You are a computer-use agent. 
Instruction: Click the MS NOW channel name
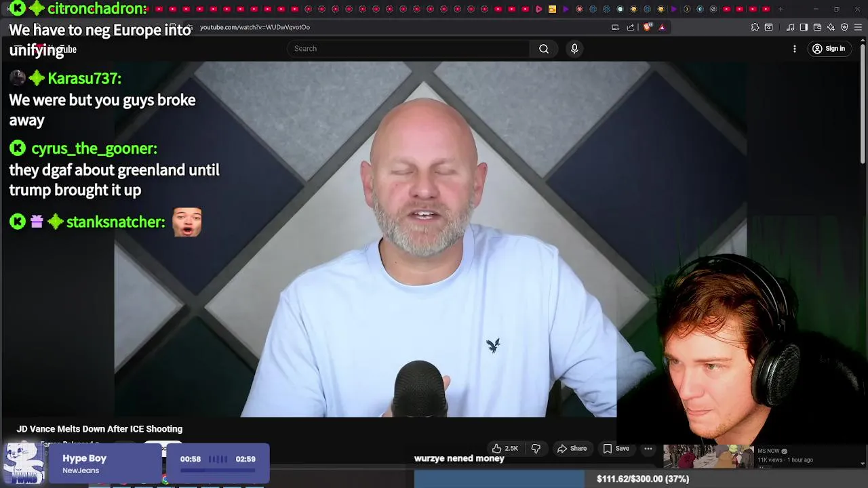[768, 451]
